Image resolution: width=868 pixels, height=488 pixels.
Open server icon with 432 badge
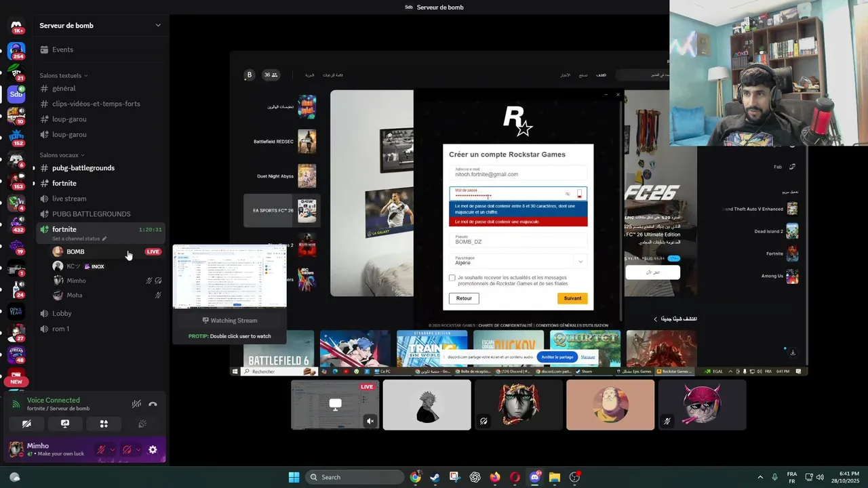[16, 224]
